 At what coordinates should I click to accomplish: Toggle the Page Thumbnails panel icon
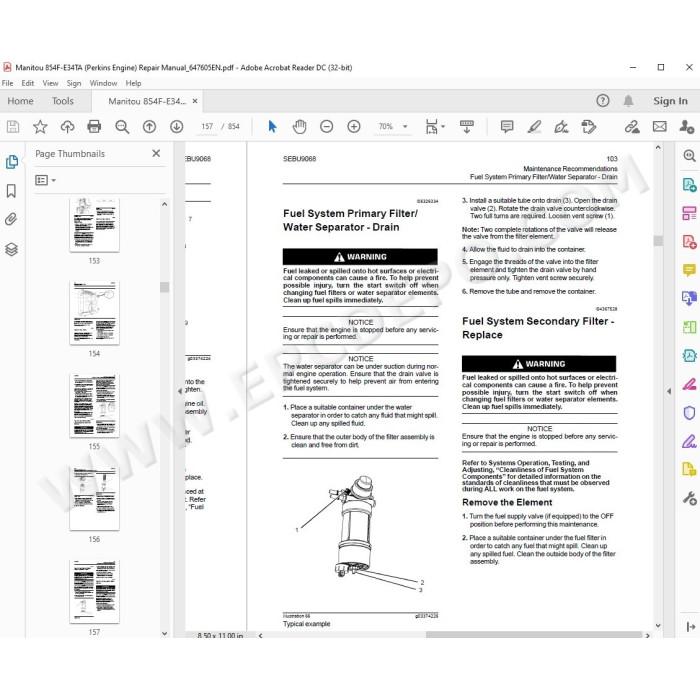click(x=11, y=162)
